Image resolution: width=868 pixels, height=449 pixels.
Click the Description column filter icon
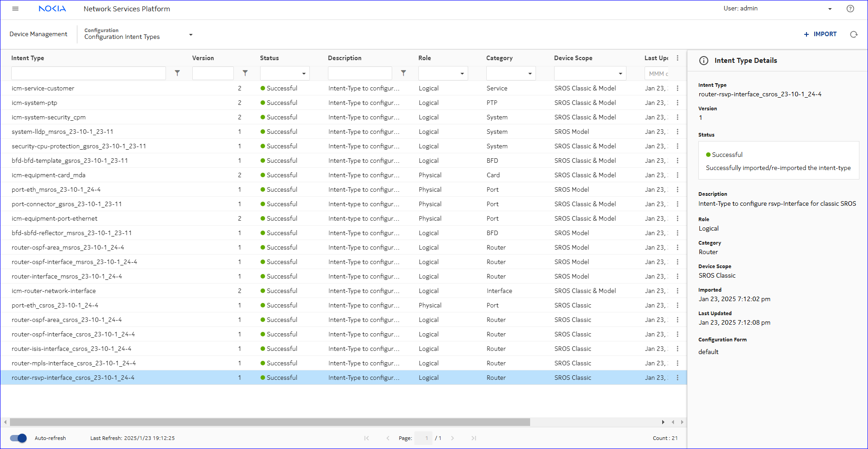(x=403, y=73)
